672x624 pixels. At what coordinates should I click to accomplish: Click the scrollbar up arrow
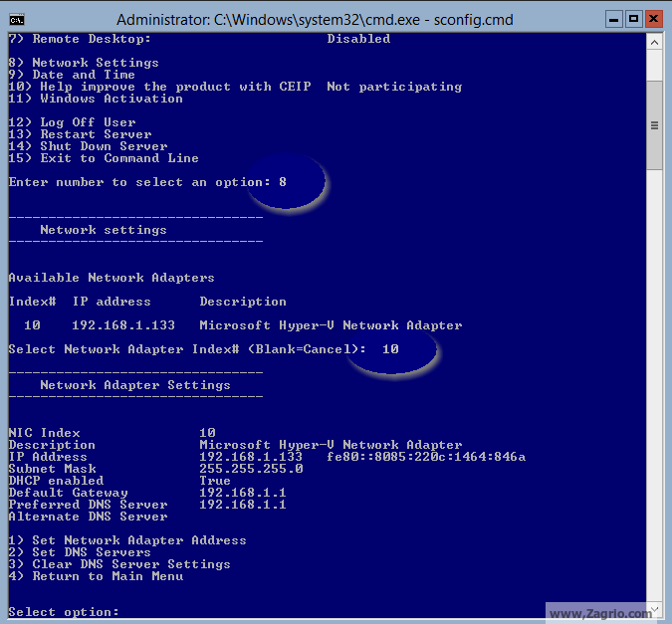click(x=654, y=42)
